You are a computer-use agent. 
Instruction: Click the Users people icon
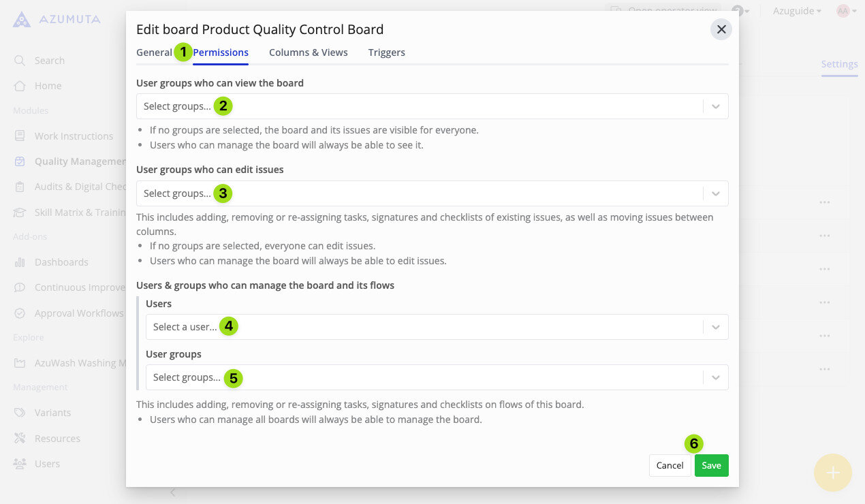20,464
